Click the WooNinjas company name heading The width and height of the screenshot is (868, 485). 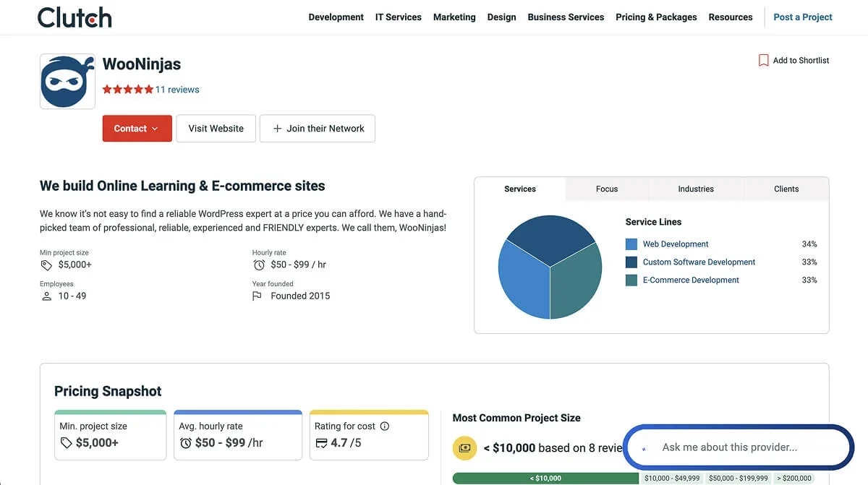point(142,64)
